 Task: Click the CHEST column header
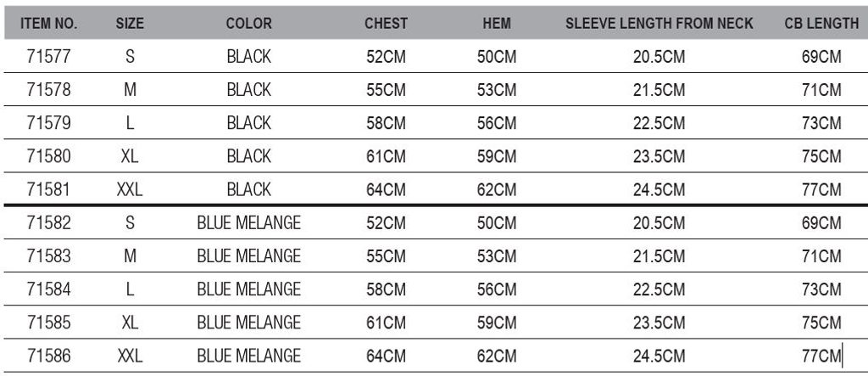pyautogui.click(x=386, y=24)
